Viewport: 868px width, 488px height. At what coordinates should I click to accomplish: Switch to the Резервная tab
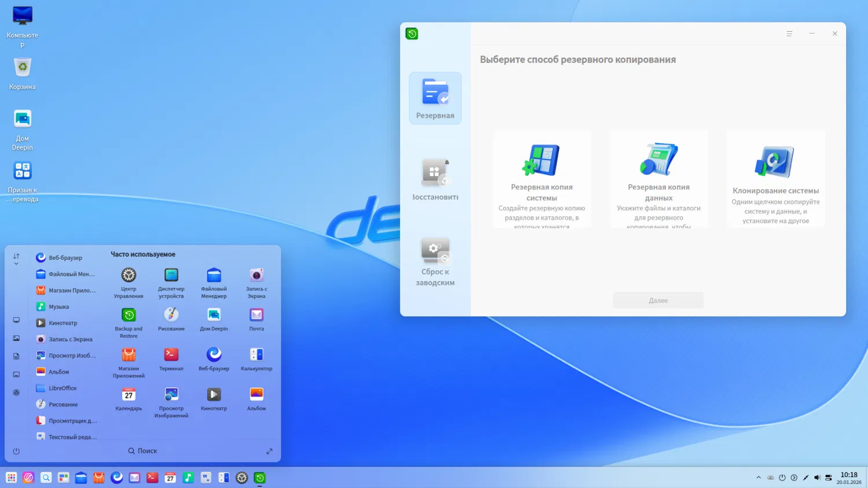[435, 98]
